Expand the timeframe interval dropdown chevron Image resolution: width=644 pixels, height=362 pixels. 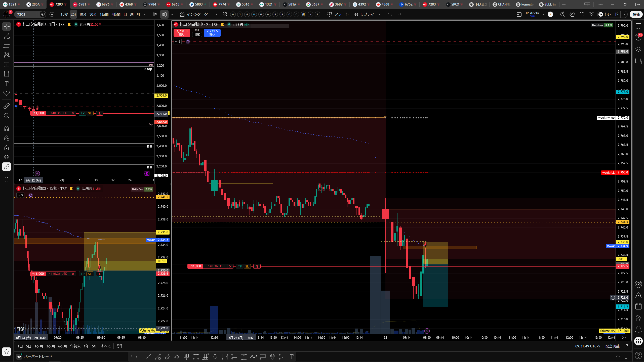(145, 14)
